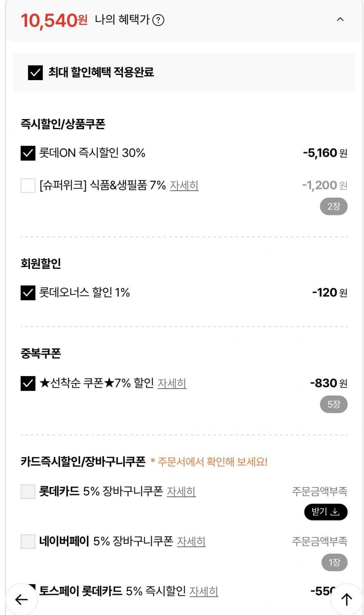Click the 1장 coupon count badge
The image size is (364, 615).
tap(334, 562)
